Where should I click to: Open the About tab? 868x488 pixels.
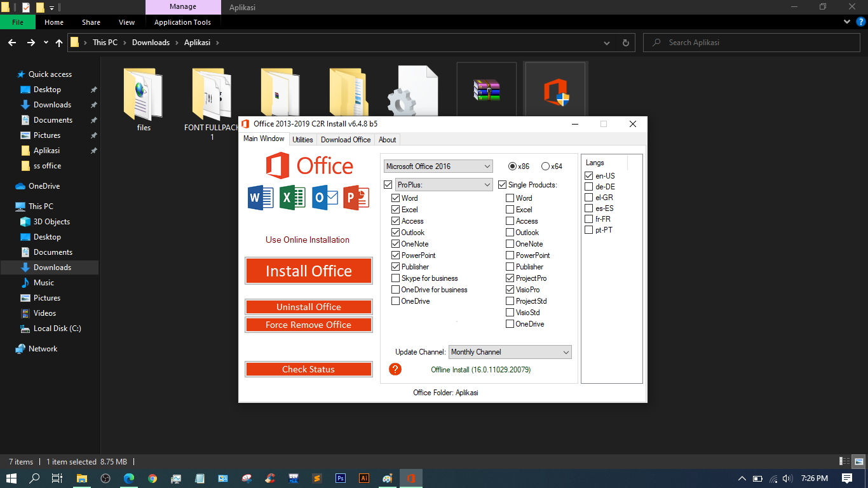[388, 140]
